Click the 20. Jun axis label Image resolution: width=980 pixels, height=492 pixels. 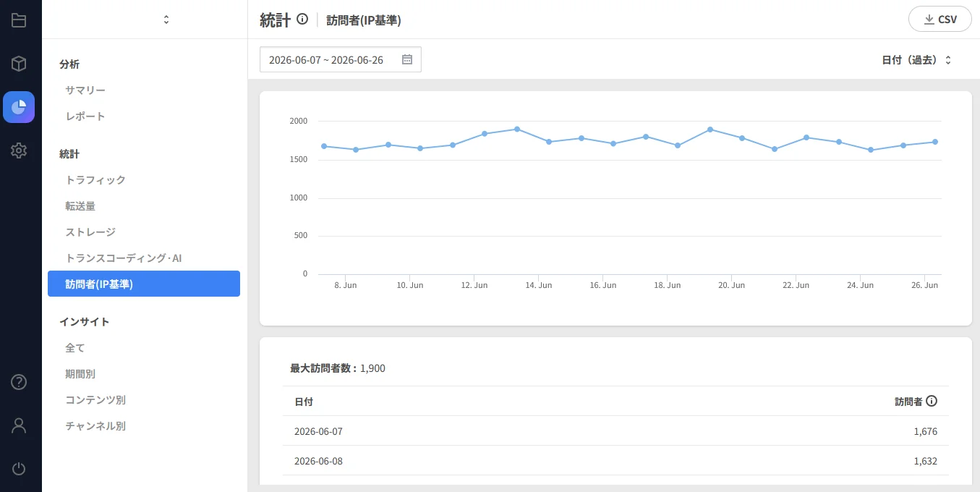point(731,285)
